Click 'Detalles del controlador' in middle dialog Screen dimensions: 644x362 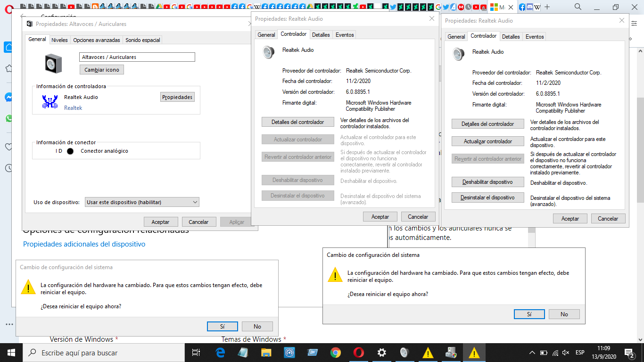(x=298, y=122)
